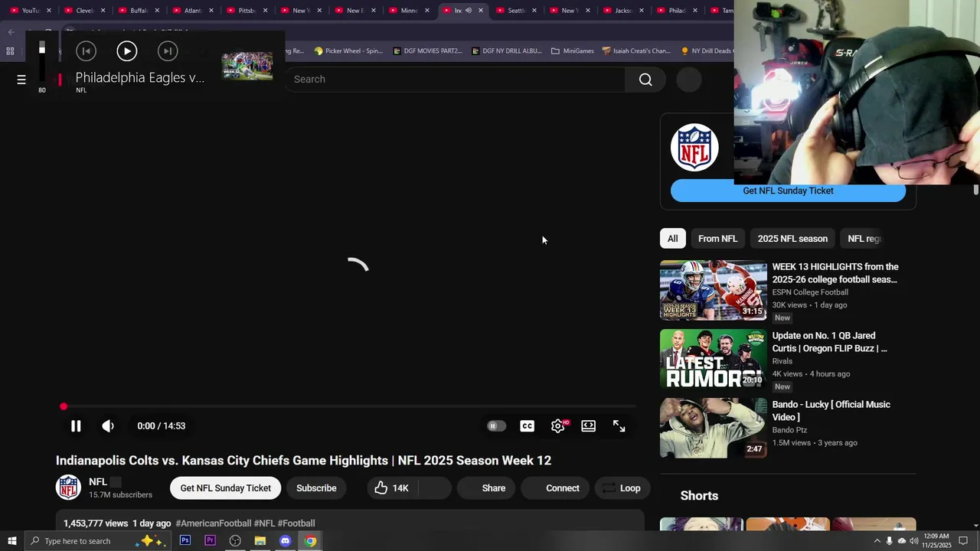This screenshot has height=551, width=980.
Task: Mute the video using the speaker icon
Action: [108, 426]
